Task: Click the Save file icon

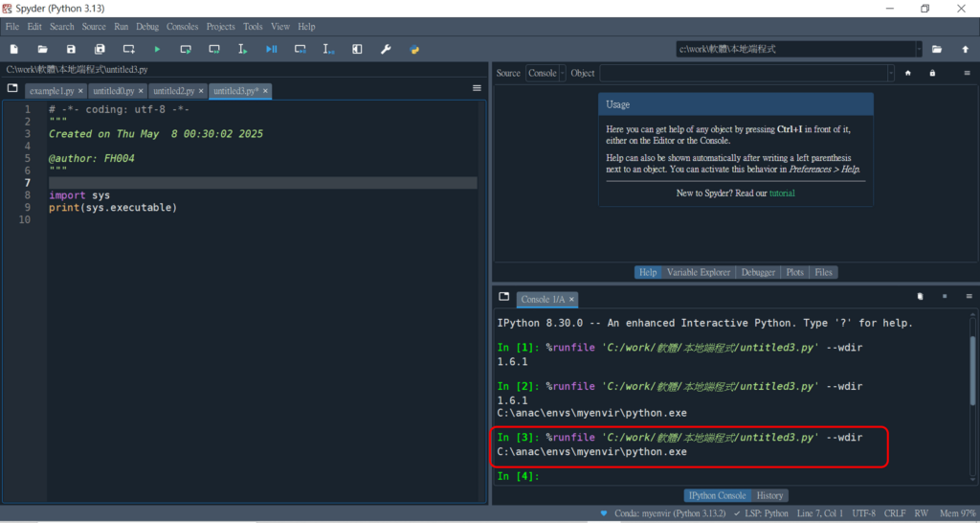Action: (71, 49)
